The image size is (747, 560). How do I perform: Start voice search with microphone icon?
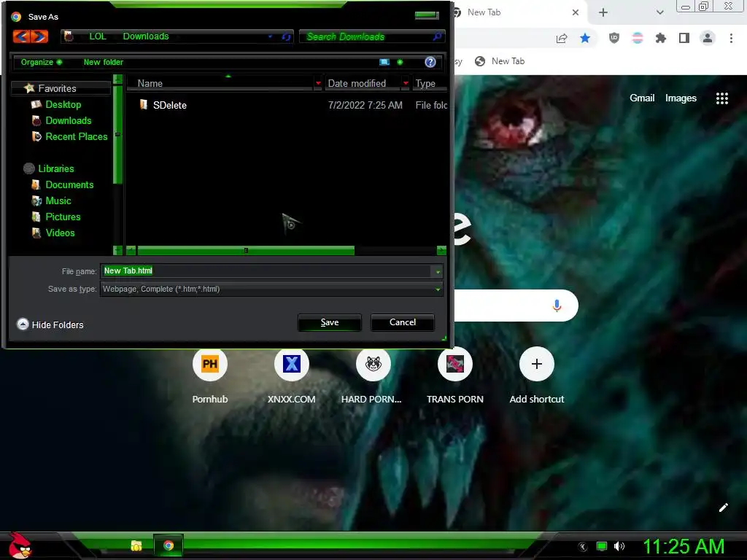click(557, 306)
